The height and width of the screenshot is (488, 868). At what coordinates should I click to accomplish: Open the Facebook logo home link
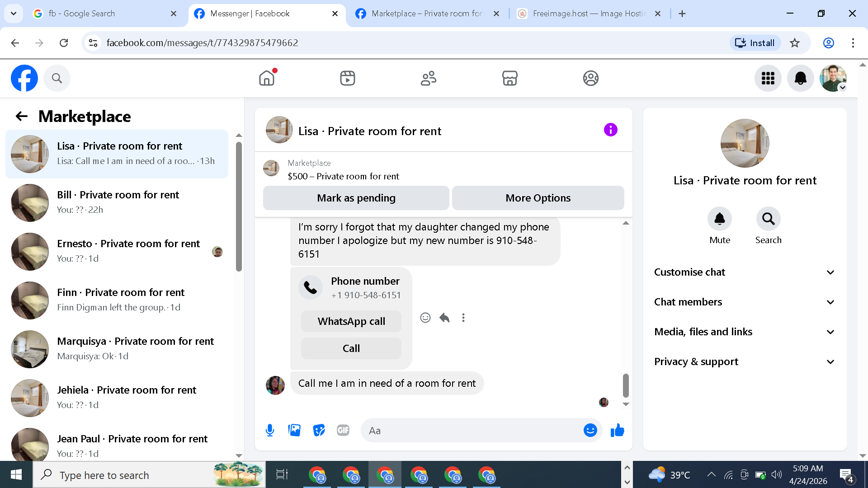tap(24, 78)
